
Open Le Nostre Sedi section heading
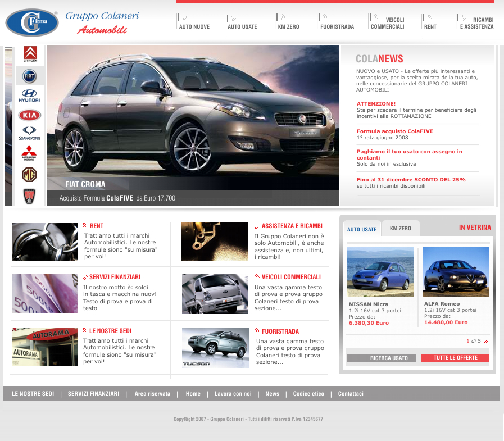[x=110, y=331]
